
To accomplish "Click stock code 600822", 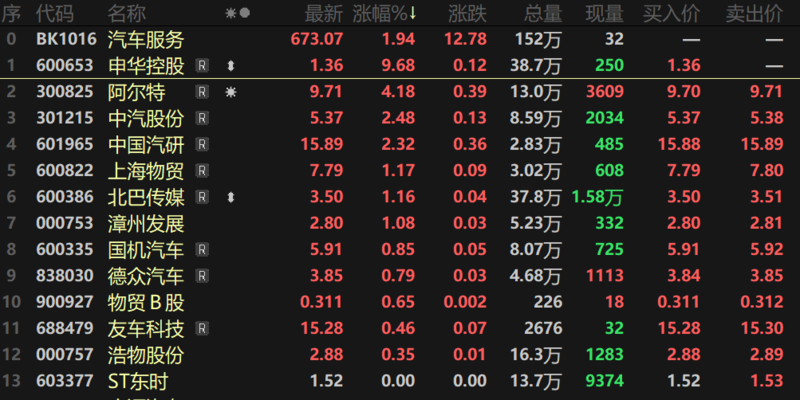I will [65, 171].
